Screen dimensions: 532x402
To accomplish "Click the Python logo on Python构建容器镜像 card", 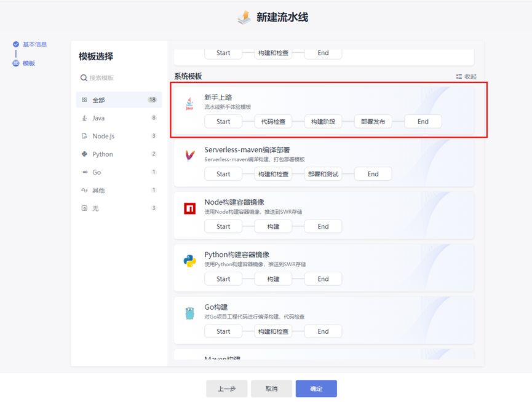I will pyautogui.click(x=189, y=261).
